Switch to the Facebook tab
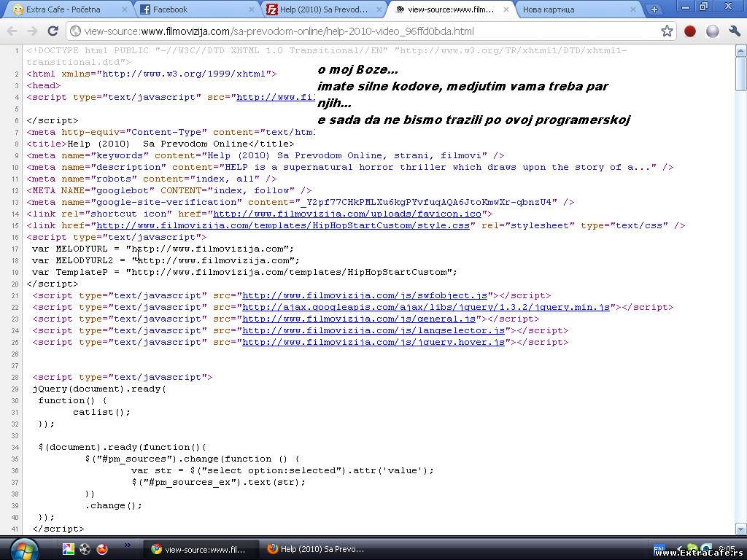Viewport: 747px width, 560px height. point(190,9)
